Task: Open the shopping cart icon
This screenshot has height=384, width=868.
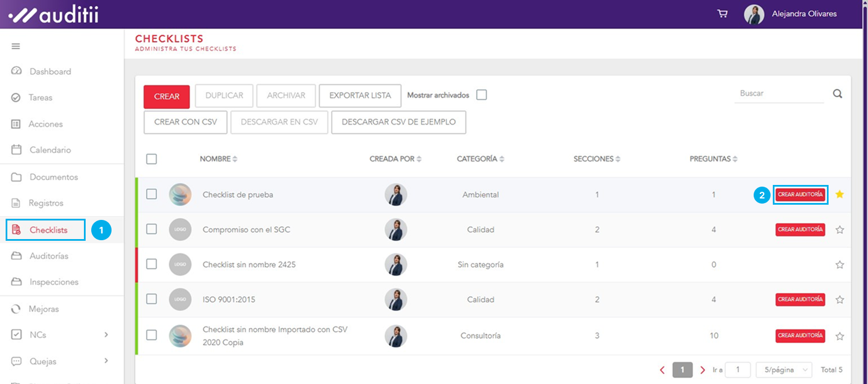Action: click(722, 14)
